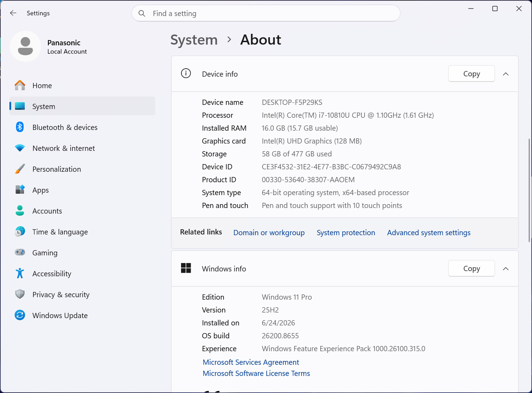Click the Accounts person icon
The height and width of the screenshot is (393, 532).
pyautogui.click(x=20, y=211)
